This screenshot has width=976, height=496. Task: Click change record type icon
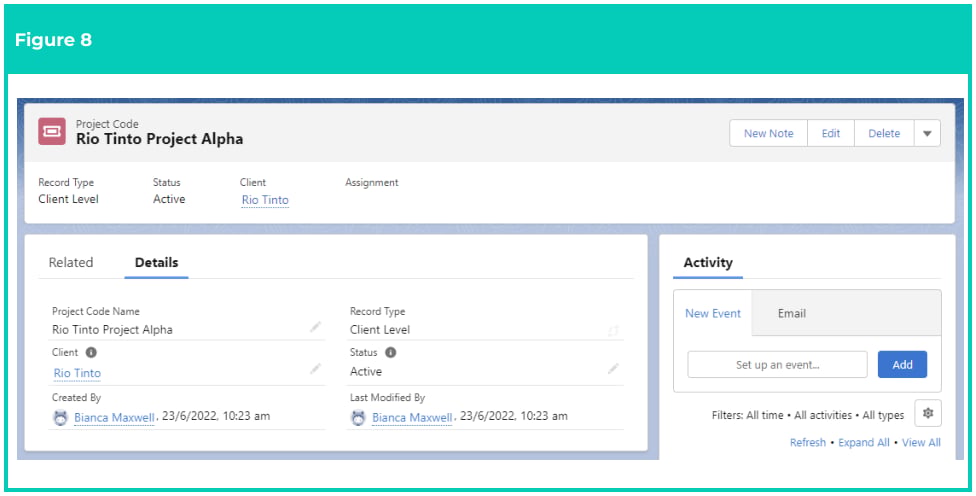click(613, 330)
